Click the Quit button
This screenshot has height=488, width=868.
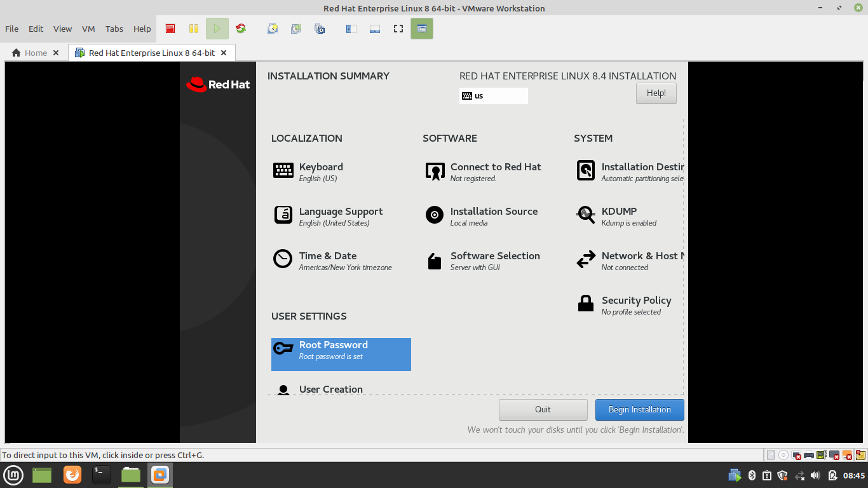click(x=543, y=410)
